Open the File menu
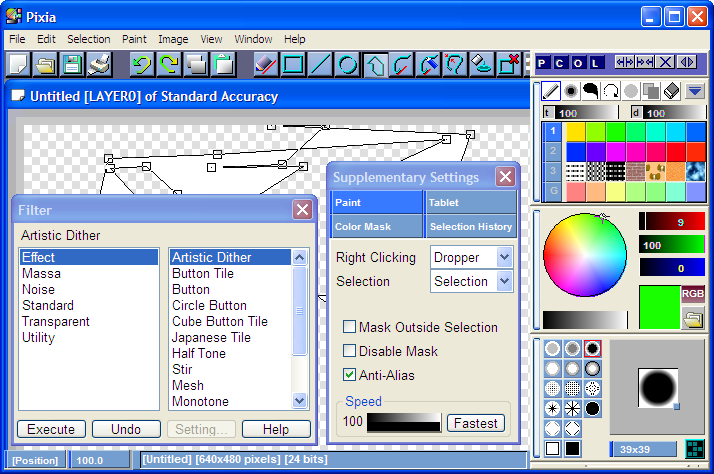Image resolution: width=714 pixels, height=474 pixels. 17,39
